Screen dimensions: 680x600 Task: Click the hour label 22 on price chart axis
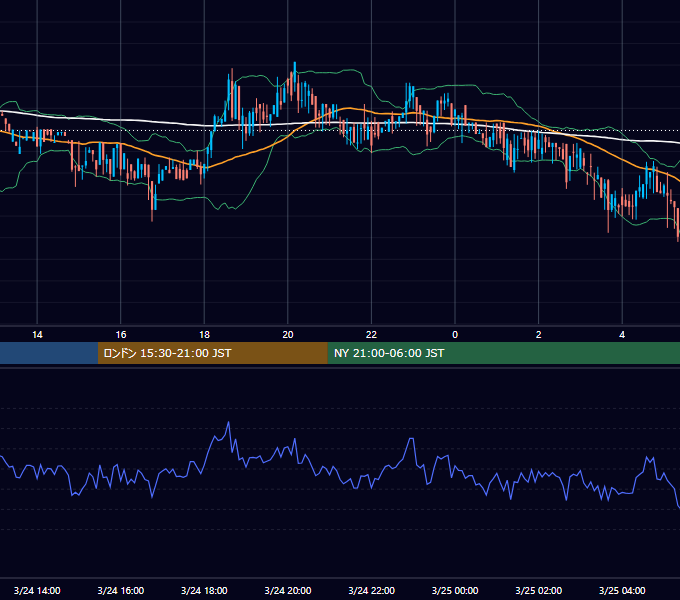coord(371,335)
